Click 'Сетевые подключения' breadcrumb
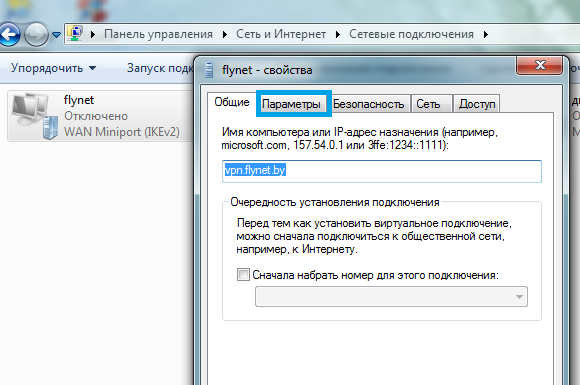 [x=411, y=34]
